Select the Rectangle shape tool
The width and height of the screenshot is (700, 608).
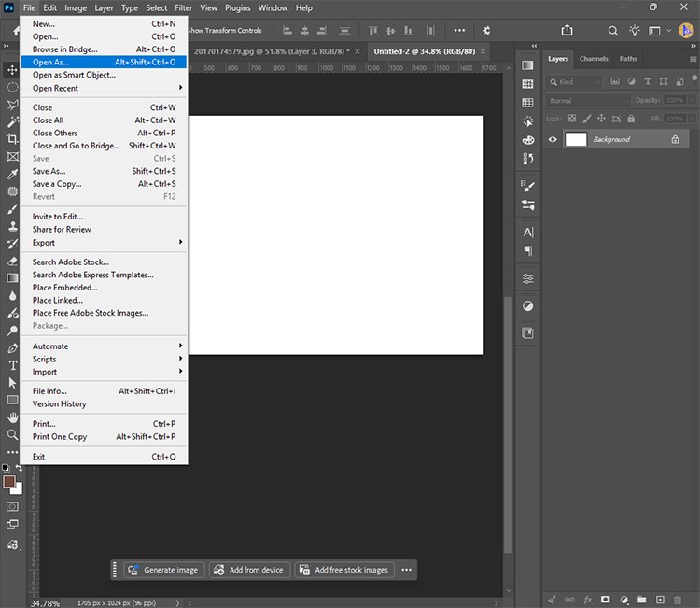12,400
